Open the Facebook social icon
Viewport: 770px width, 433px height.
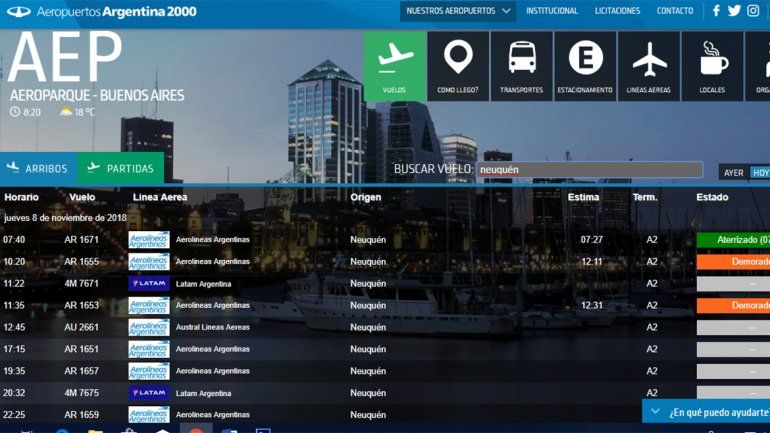point(716,11)
